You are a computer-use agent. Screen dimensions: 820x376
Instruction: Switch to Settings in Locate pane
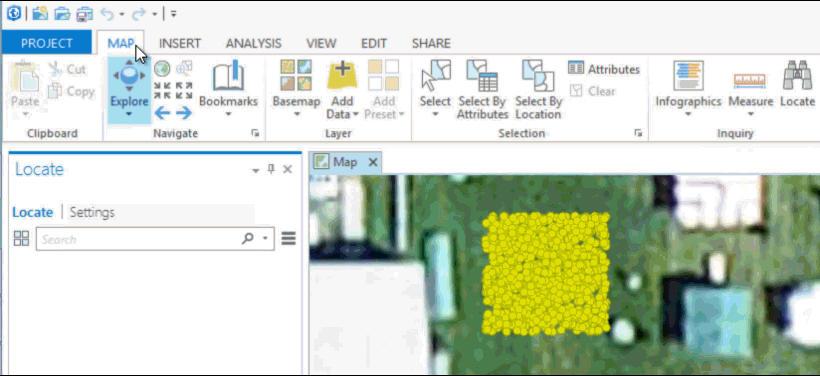pos(92,212)
